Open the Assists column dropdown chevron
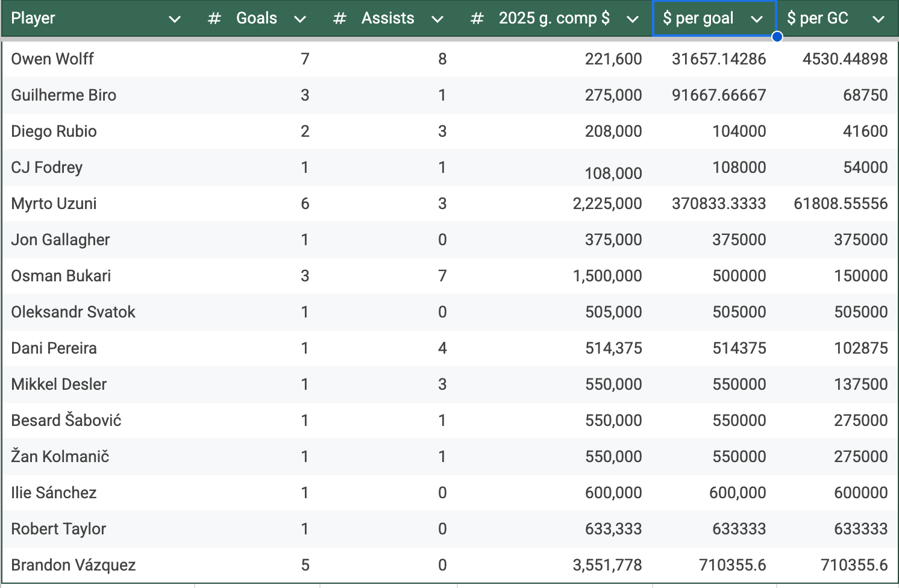Viewport: 899px width, 588px height. pos(437,19)
